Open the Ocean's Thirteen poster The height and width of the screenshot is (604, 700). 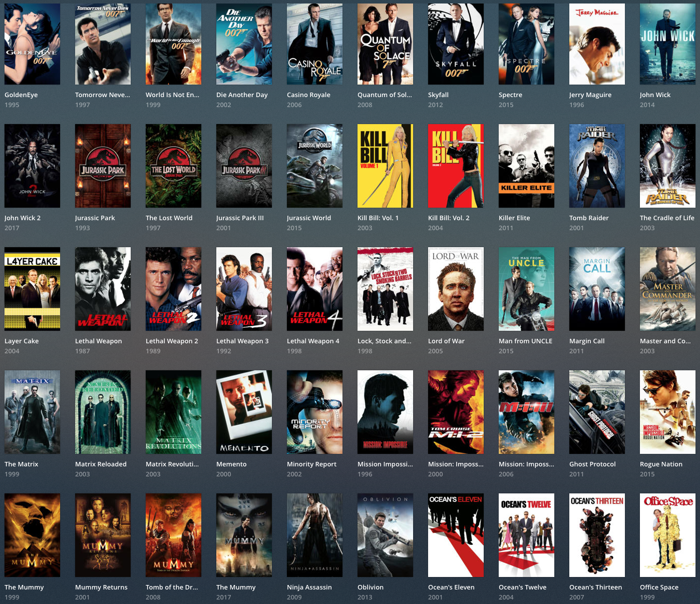point(597,535)
